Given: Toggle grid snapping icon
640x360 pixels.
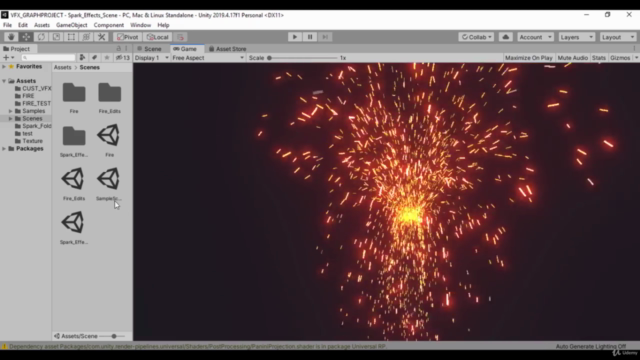Looking at the screenshot, I should tap(181, 37).
